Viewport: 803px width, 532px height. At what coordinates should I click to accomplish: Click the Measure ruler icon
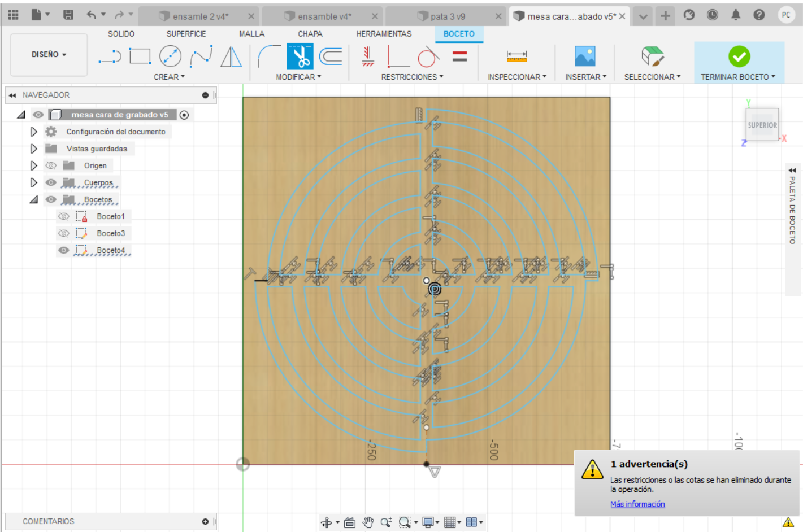pos(516,56)
